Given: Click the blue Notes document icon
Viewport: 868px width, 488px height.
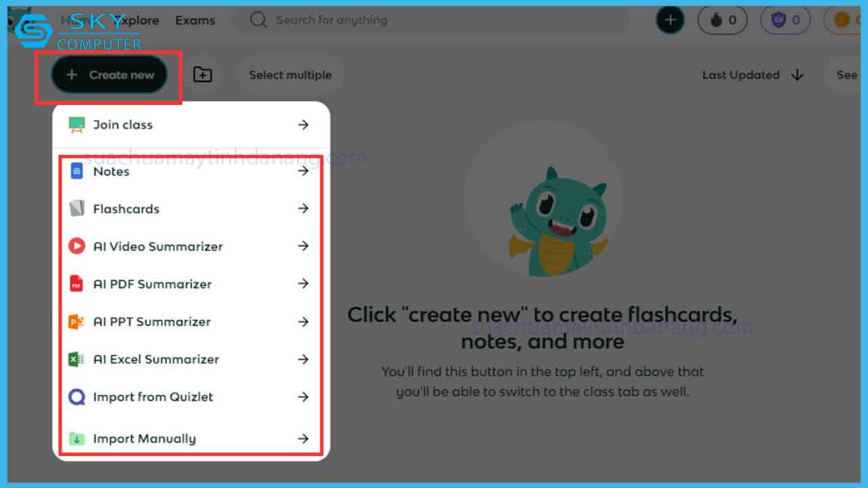Looking at the screenshot, I should pos(77,171).
